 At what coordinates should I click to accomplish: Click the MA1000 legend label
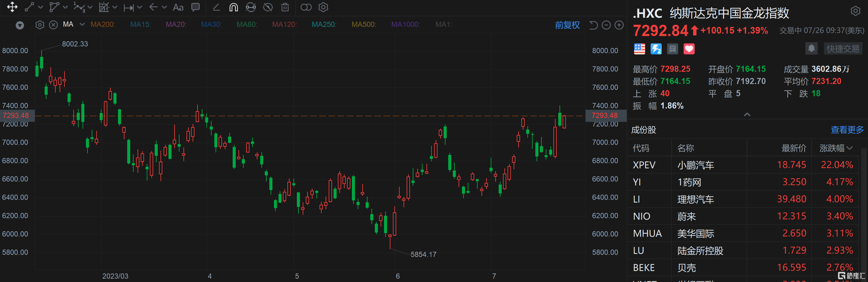click(x=405, y=25)
